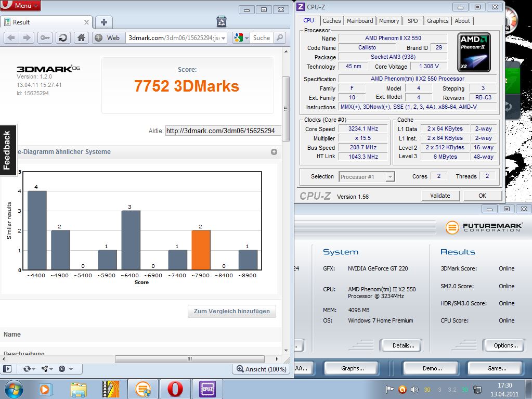Open the Opera Menü button
Viewport: 532px width, 399px height.
pos(20,5)
